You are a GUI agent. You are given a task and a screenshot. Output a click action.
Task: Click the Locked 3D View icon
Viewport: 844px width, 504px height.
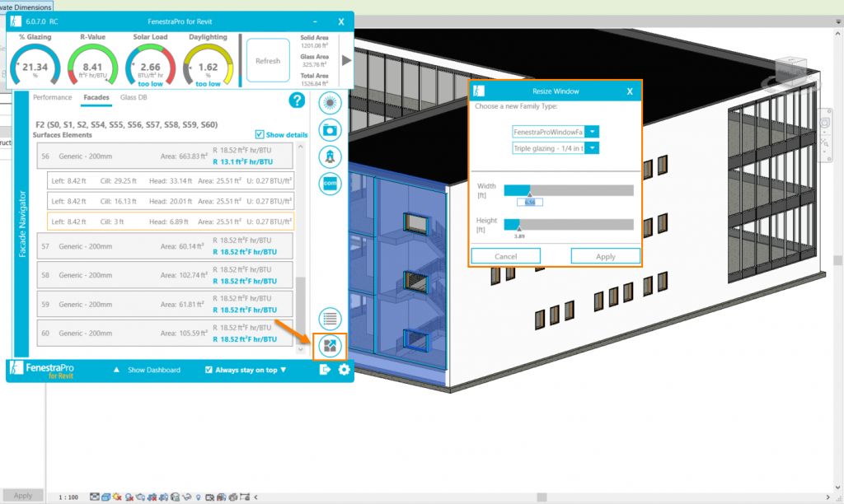point(175,497)
